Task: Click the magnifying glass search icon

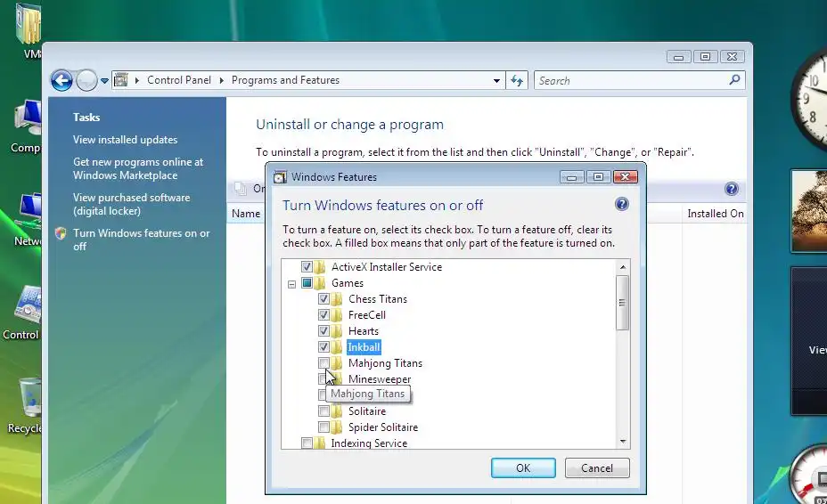Action: coord(734,80)
